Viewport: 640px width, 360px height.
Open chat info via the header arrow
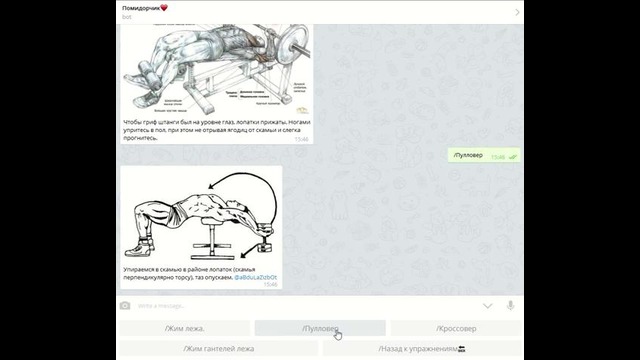[517, 12]
